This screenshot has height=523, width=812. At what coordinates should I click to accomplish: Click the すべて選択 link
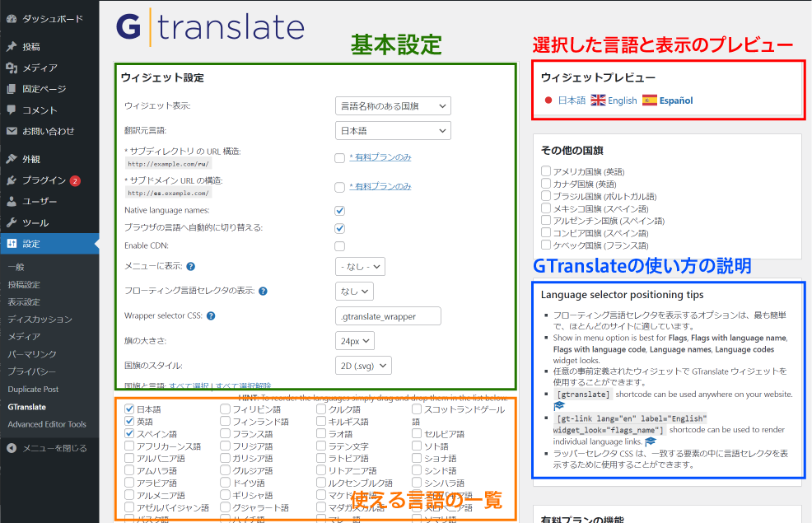pyautogui.click(x=189, y=385)
